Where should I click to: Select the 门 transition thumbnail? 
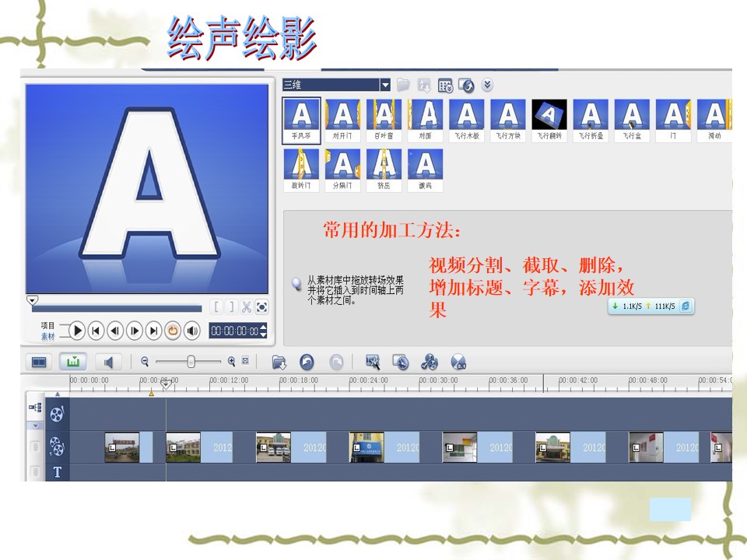tap(673, 120)
